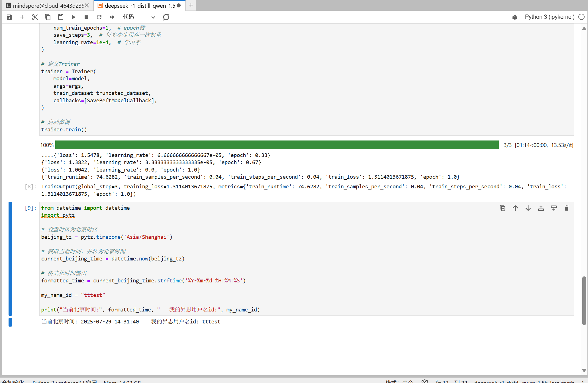Move cell 9 up
588x383 pixels.
pyautogui.click(x=515, y=208)
